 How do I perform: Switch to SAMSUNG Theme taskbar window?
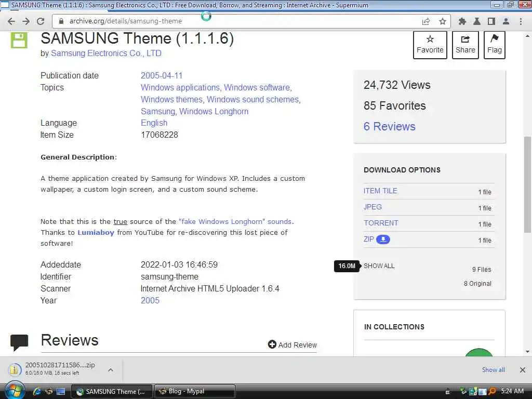point(112,391)
